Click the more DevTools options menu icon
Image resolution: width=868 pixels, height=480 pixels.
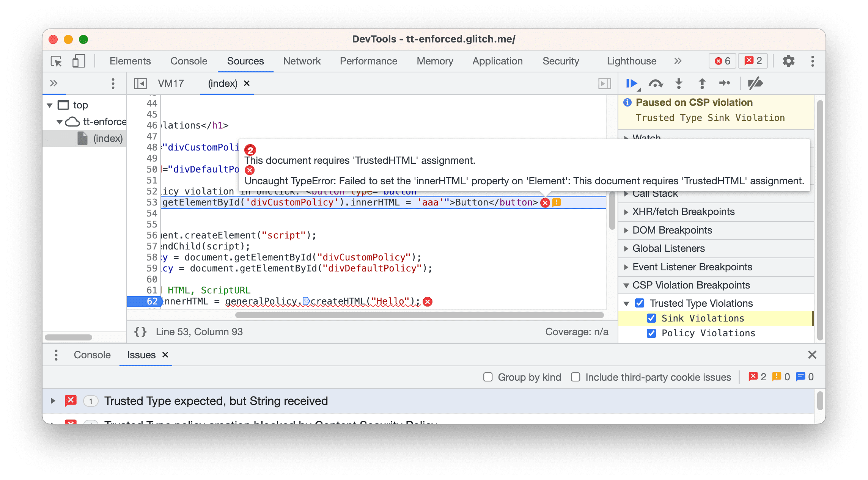click(x=813, y=61)
